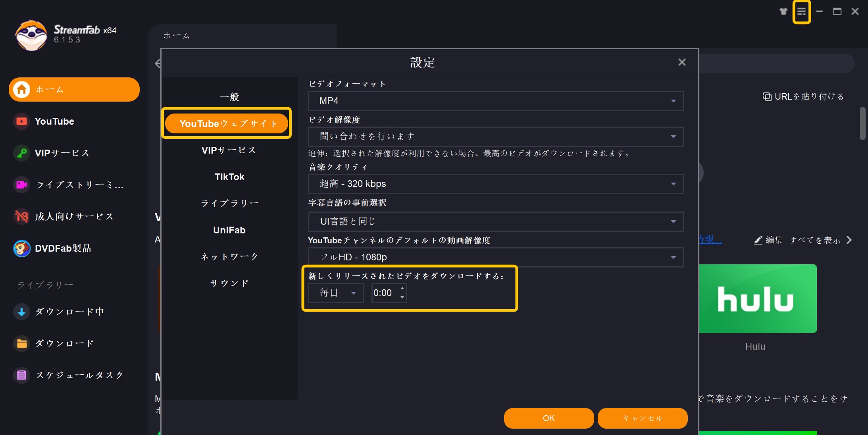The height and width of the screenshot is (435, 868).
Task: Click the 0:00 time input field
Action: click(x=385, y=293)
